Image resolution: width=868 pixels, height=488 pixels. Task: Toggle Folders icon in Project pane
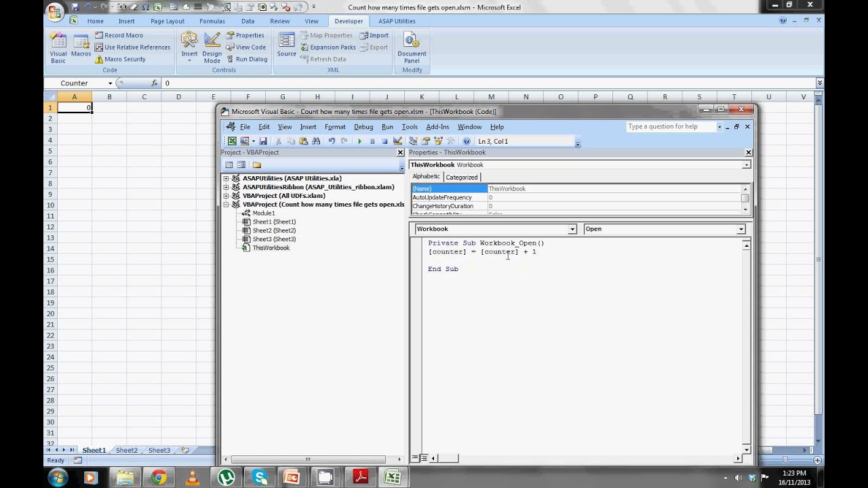click(x=257, y=165)
